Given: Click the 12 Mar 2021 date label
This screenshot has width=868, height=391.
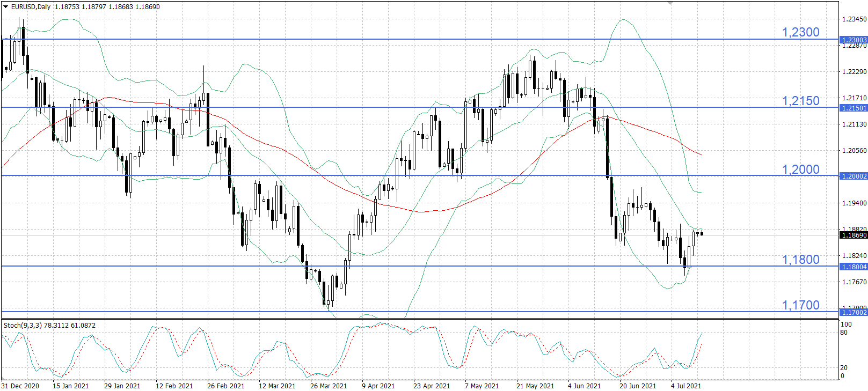Looking at the screenshot, I should [277, 386].
